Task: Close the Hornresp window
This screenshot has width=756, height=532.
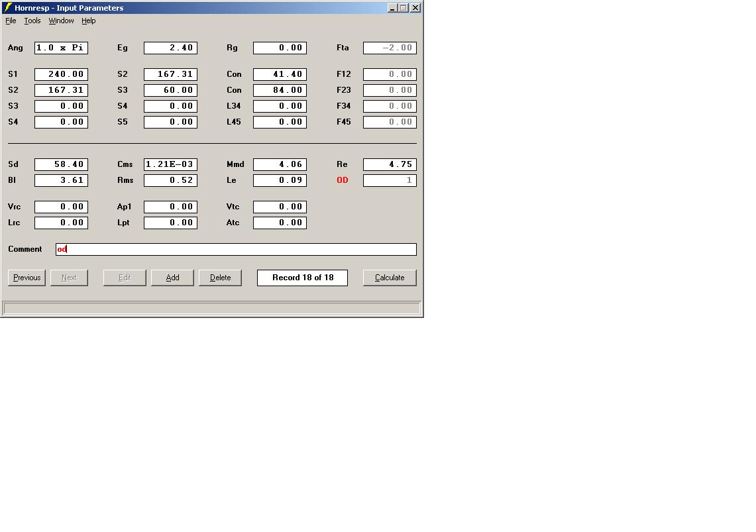Action: point(415,8)
